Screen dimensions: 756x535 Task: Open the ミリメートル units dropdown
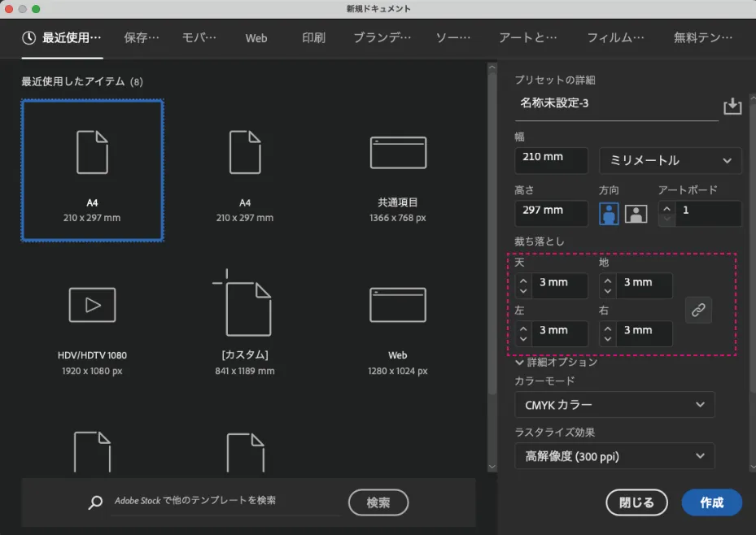point(669,160)
